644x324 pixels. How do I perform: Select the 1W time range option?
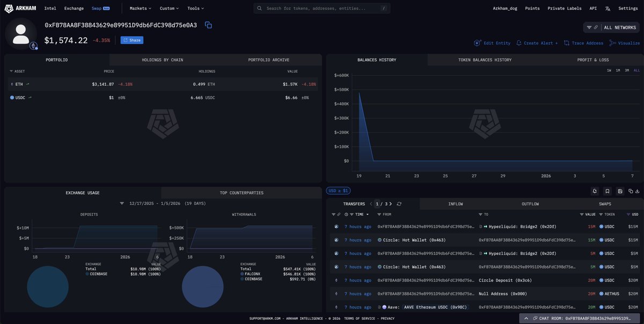609,70
